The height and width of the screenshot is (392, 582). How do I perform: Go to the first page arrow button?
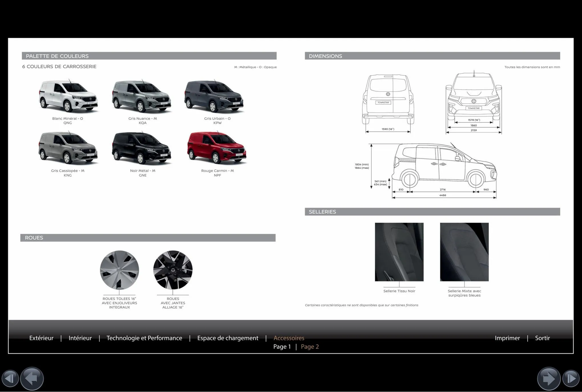pyautogui.click(x=10, y=379)
